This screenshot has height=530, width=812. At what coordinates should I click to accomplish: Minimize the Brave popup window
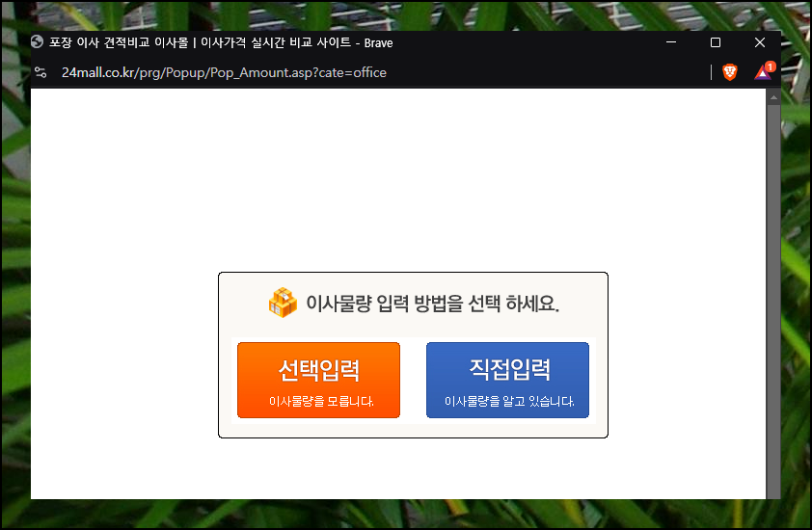[671, 42]
